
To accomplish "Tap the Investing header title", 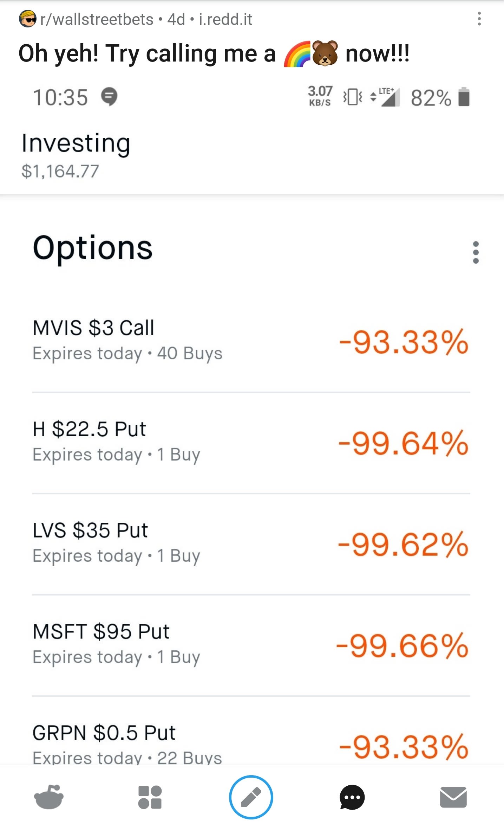I will click(x=76, y=143).
